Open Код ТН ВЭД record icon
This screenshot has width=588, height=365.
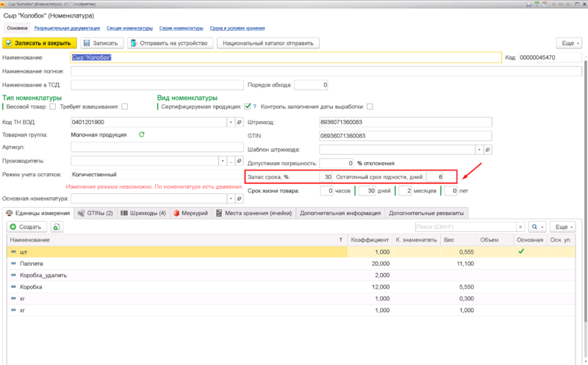click(240, 122)
